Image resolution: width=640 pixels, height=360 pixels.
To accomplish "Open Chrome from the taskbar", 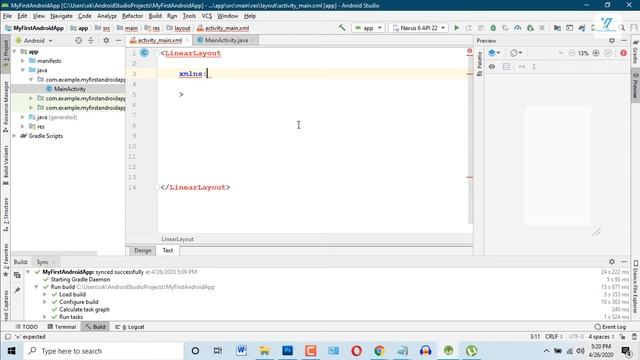I will (379, 351).
